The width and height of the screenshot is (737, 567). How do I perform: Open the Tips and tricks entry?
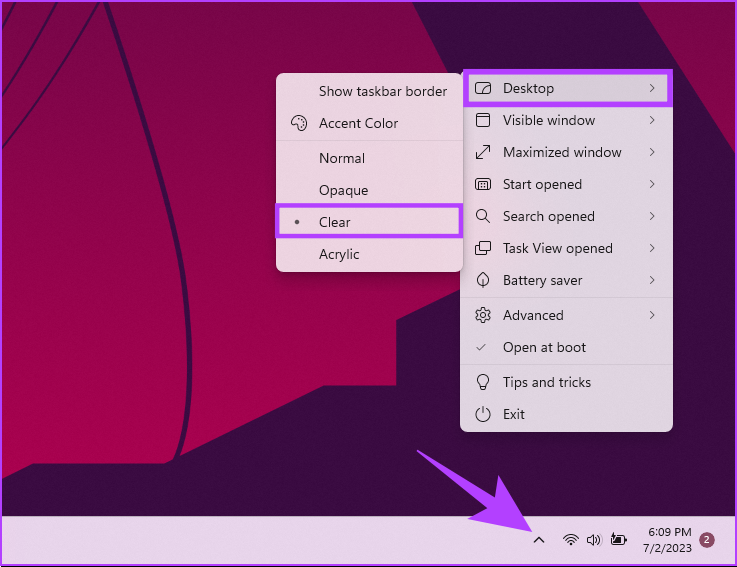pos(566,382)
